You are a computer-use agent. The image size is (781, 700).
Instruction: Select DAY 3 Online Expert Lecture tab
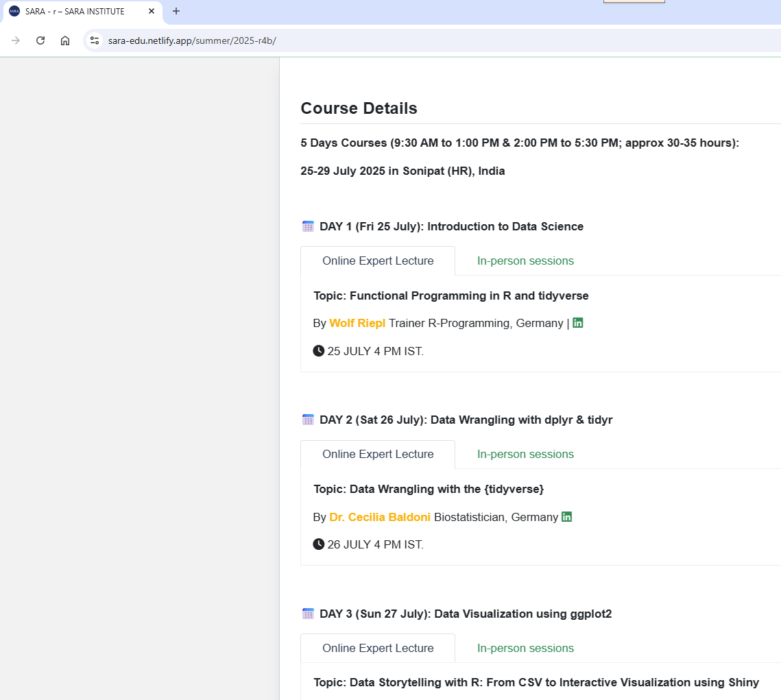point(378,648)
